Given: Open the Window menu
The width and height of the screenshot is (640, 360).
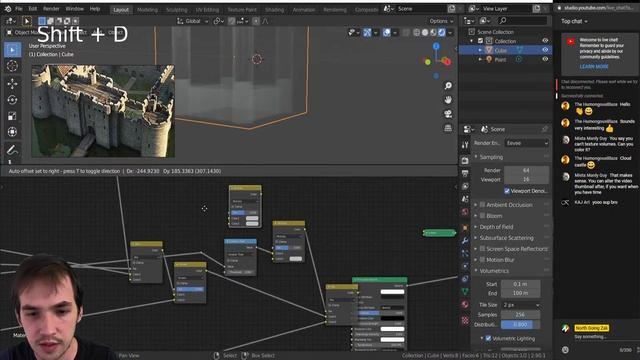Looking at the screenshot, I should pyautogui.click(x=74, y=9).
